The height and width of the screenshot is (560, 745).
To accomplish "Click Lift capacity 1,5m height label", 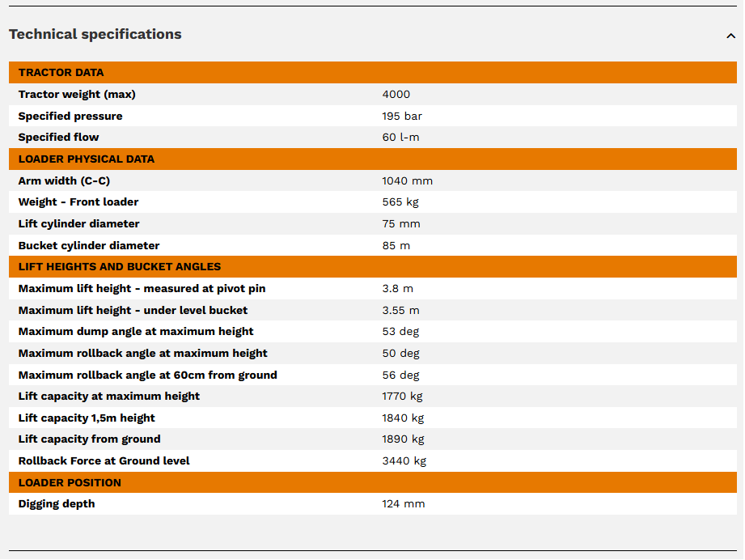I will coord(87,418).
